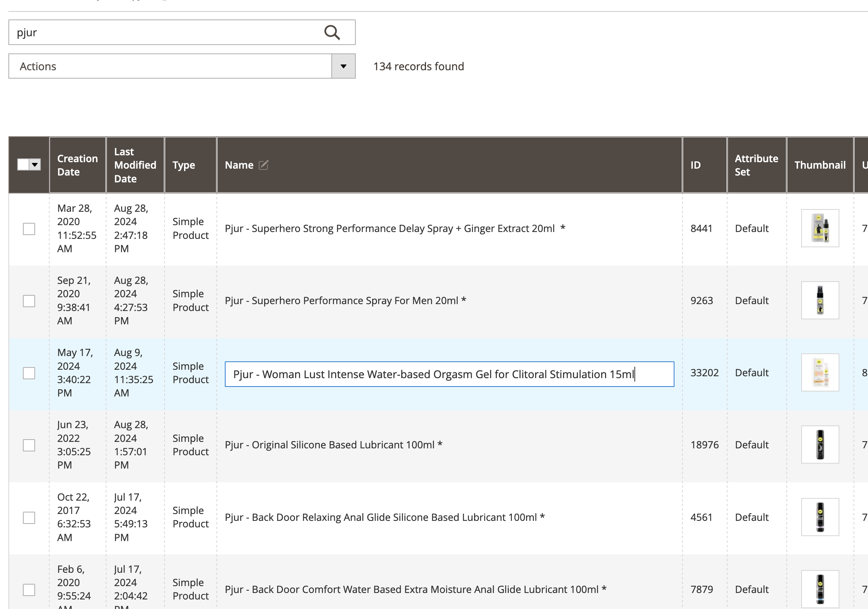Sort by the ID column header
Viewport: 868px width, 609px height.
[695, 165]
